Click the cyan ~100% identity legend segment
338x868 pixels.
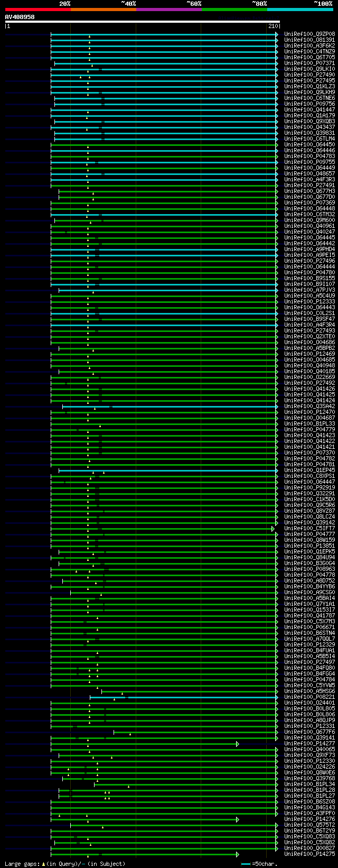tap(300, 10)
